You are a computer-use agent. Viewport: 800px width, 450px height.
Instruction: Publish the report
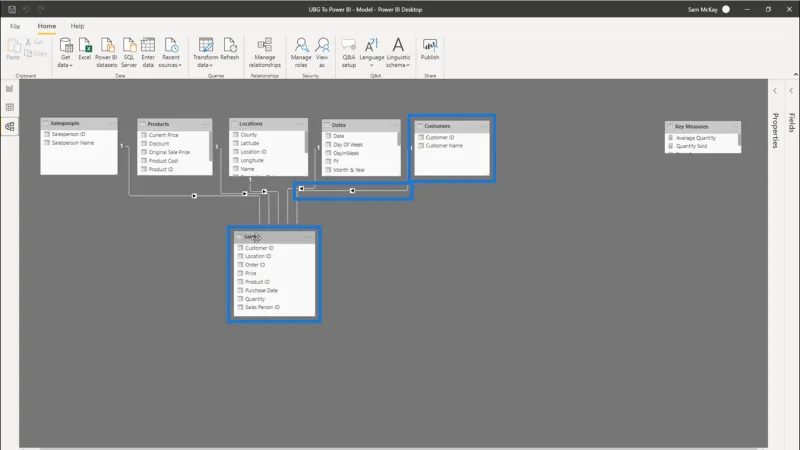click(x=430, y=49)
